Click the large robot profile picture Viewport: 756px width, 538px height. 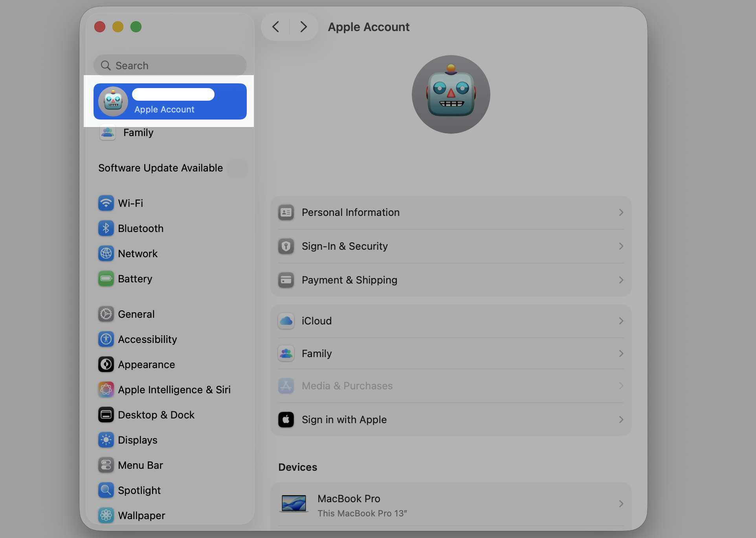click(x=451, y=94)
